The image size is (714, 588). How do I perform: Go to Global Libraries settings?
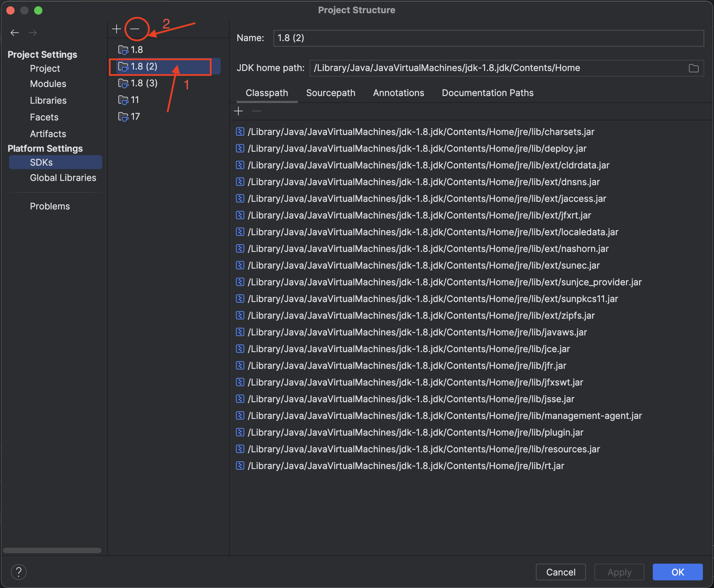pos(63,178)
